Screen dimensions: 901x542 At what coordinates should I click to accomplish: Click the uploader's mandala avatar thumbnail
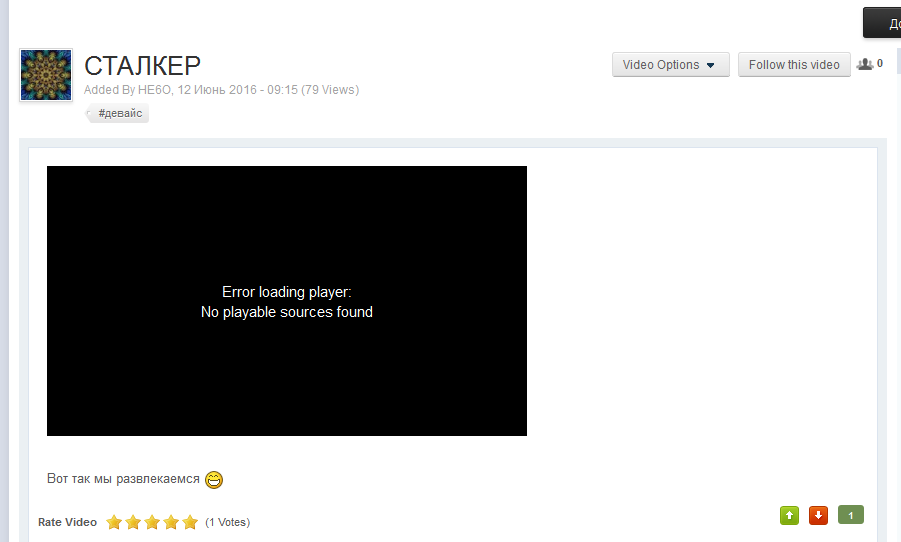(46, 75)
